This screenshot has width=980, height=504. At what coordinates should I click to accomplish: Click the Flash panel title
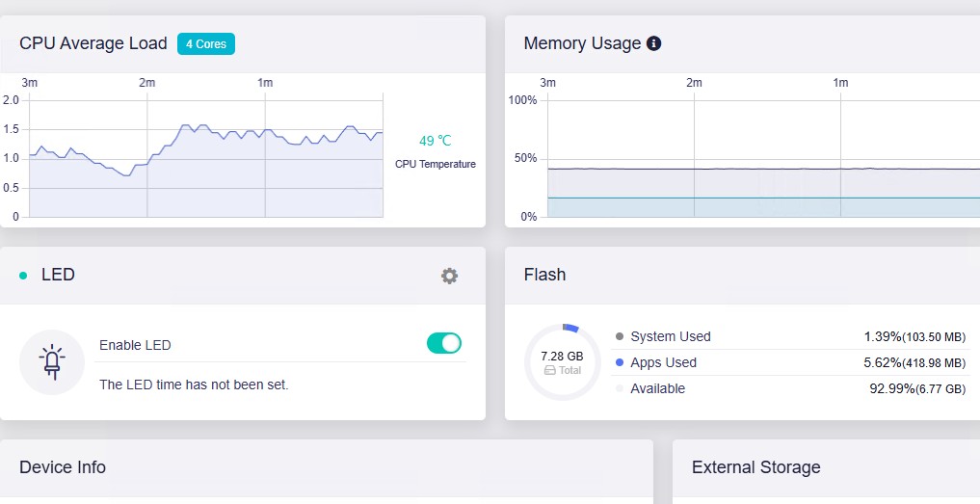(x=544, y=275)
